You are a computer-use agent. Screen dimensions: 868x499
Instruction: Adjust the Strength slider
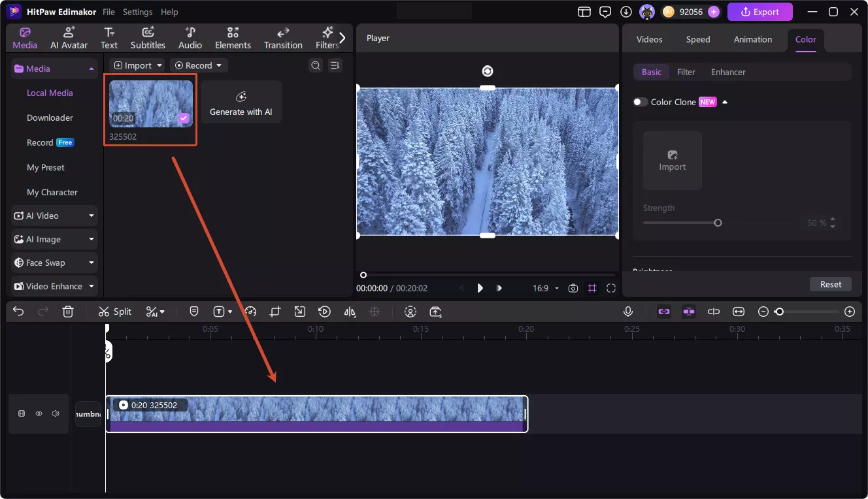tap(718, 223)
